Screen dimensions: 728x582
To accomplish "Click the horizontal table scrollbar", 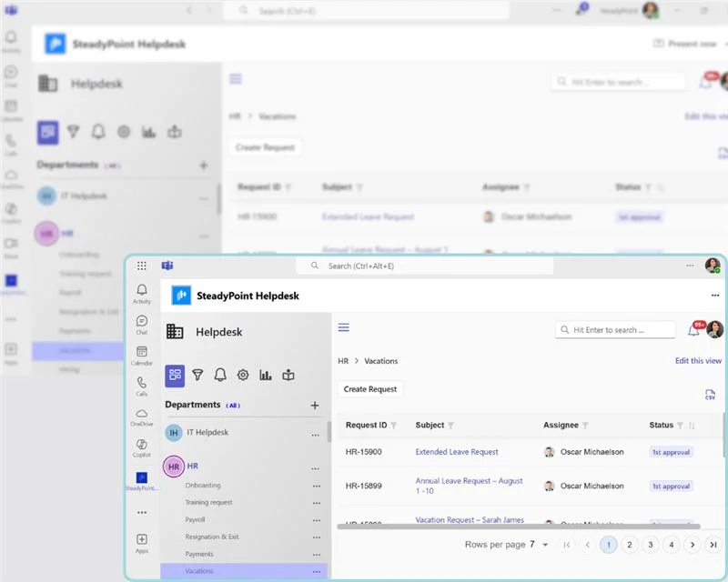I will pos(519,527).
